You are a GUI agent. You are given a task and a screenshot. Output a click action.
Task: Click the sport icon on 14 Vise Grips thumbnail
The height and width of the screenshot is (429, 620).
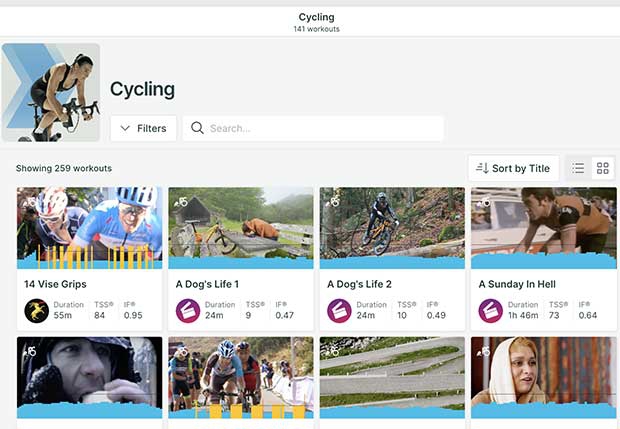pyautogui.click(x=29, y=201)
